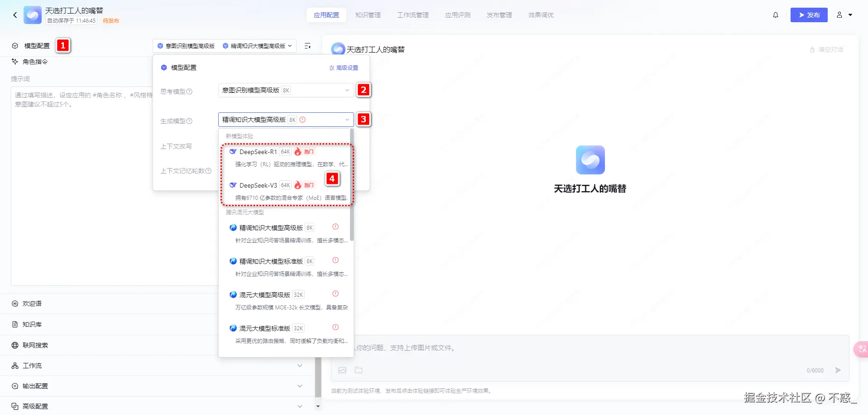
Task: Open the 思考模型 dropdown
Action: click(286, 90)
